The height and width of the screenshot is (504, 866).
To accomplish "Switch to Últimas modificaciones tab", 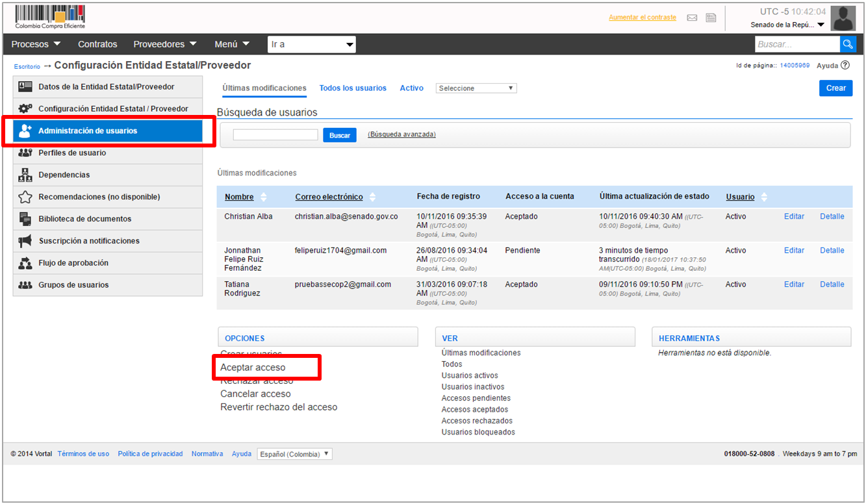I will point(264,88).
